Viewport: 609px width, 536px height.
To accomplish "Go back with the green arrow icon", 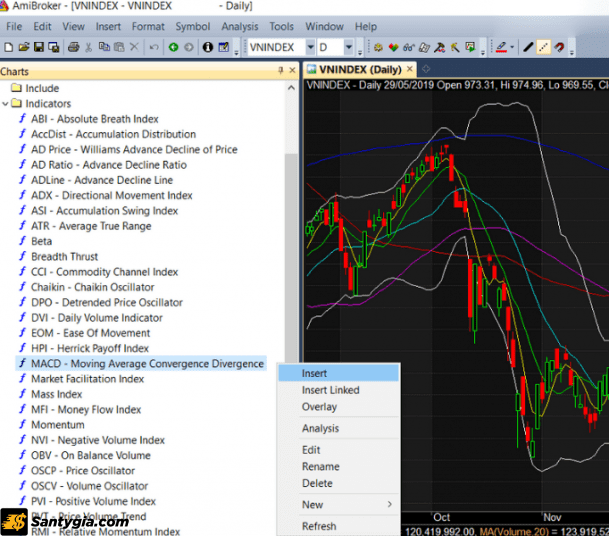I will [x=174, y=47].
